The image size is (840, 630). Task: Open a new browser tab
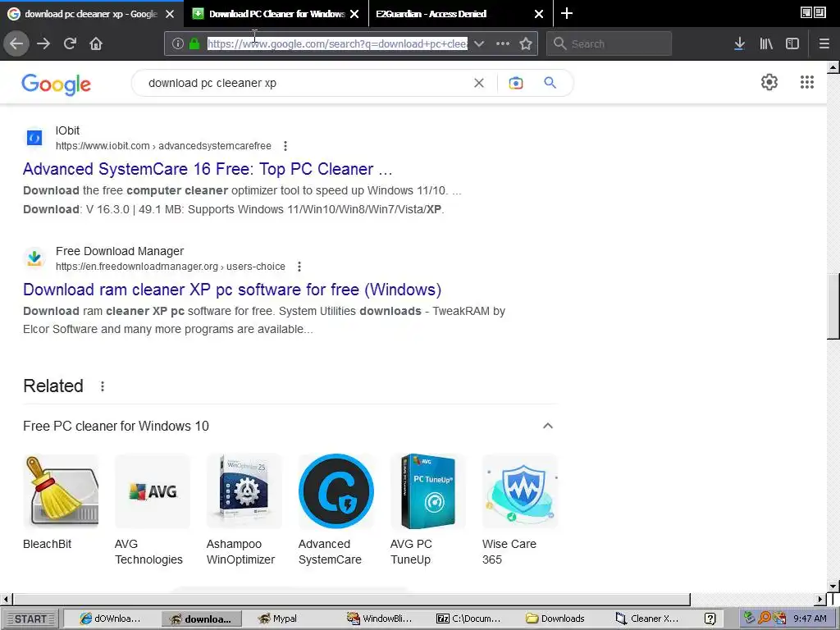click(x=567, y=13)
